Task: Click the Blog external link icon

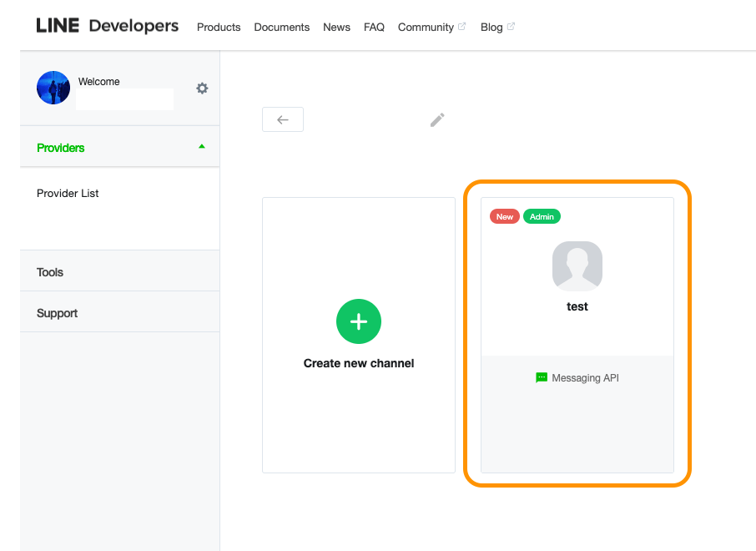Action: pyautogui.click(x=511, y=27)
